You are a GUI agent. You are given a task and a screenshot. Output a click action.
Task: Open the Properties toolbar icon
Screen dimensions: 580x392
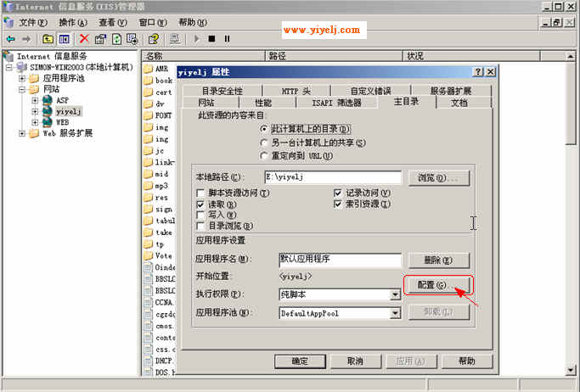(100, 39)
